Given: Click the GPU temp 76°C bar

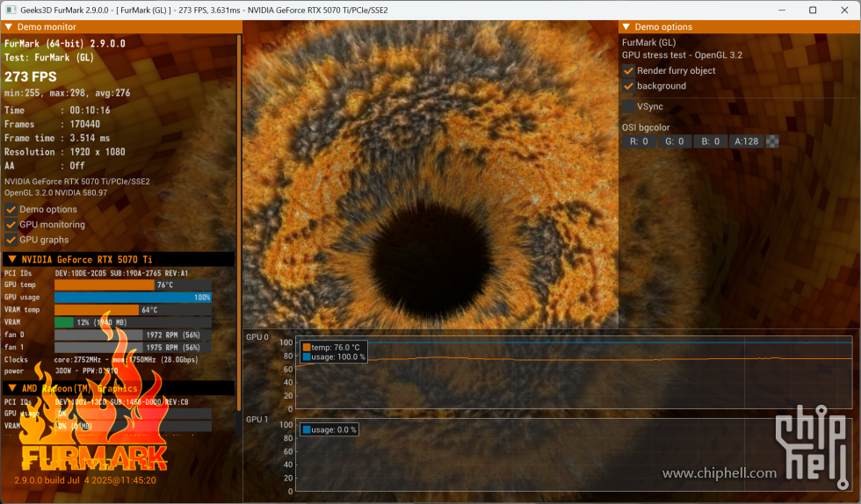Looking at the screenshot, I should pos(133,285).
